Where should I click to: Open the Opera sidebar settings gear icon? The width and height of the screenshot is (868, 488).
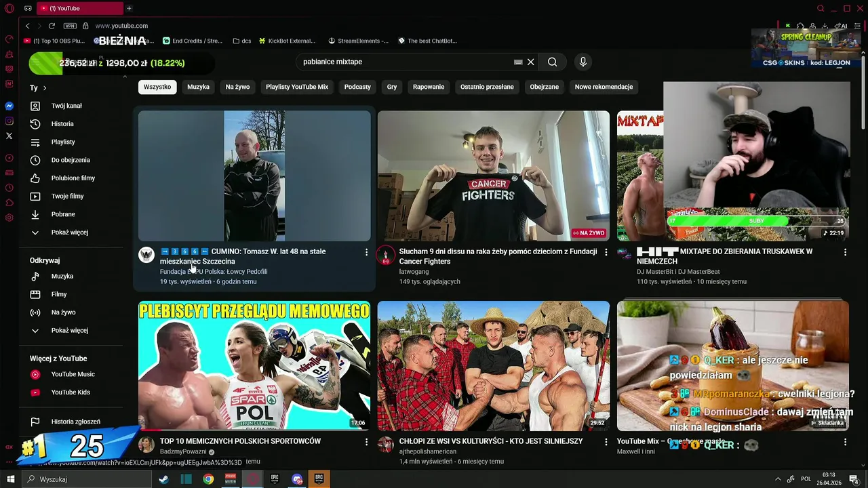9,218
